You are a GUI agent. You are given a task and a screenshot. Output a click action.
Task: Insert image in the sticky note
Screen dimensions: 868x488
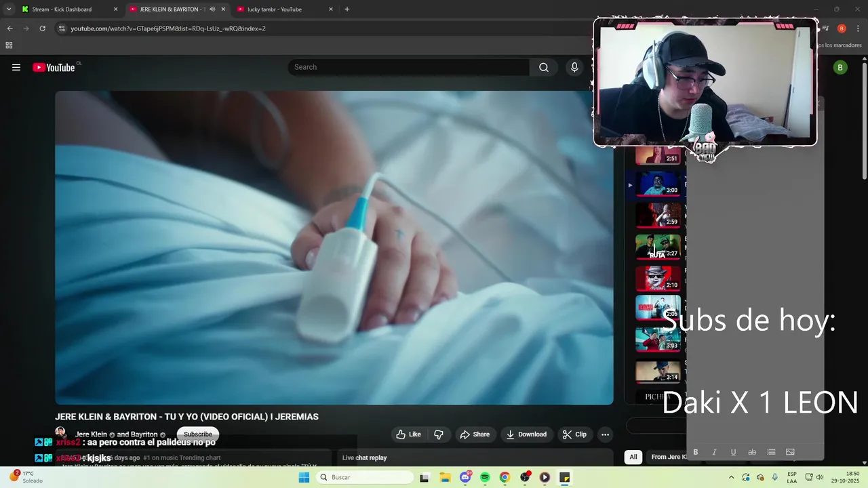point(790,452)
